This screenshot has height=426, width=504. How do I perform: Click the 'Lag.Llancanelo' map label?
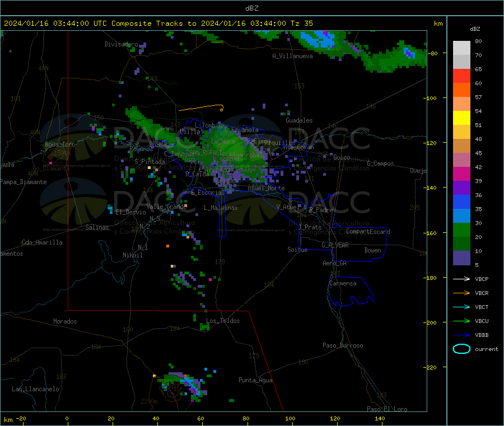click(x=35, y=389)
